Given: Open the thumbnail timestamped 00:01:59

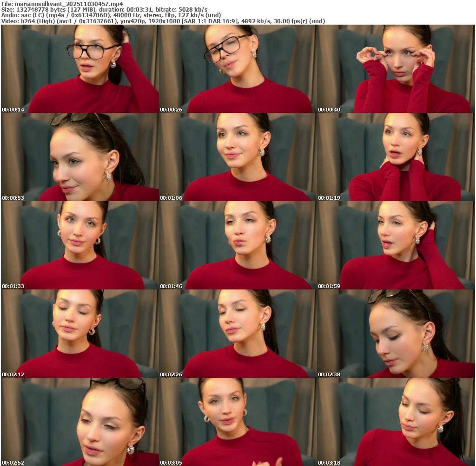Looking at the screenshot, I should click(396, 245).
